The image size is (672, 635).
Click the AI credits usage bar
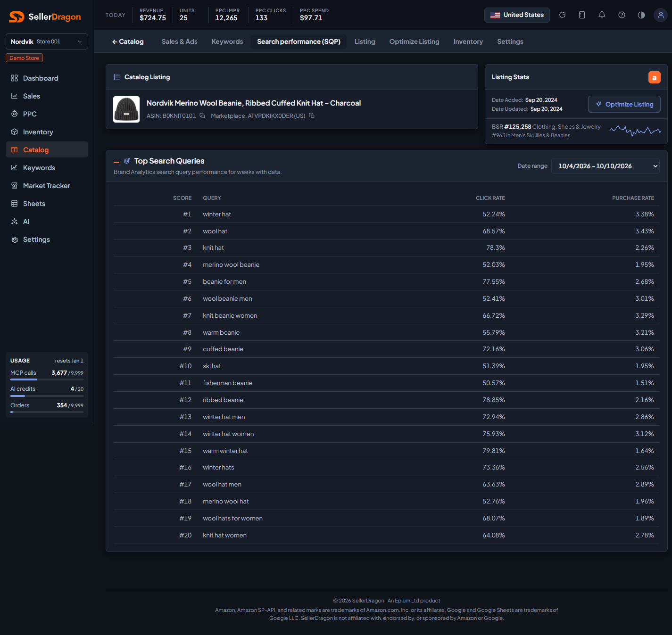[x=47, y=396]
